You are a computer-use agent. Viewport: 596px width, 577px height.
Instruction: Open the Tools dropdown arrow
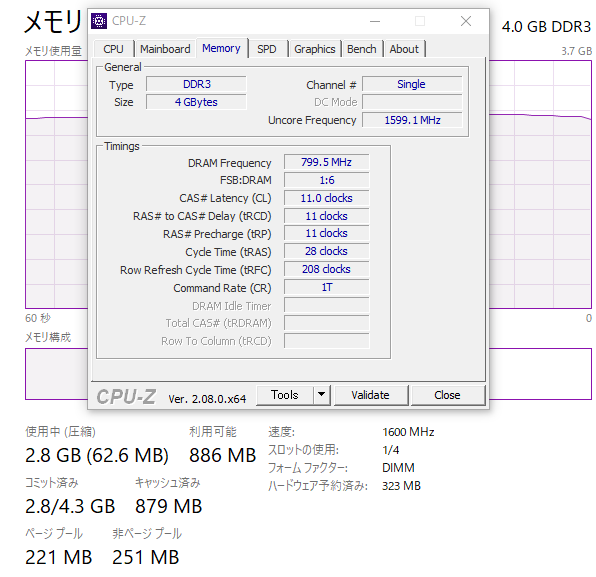[x=322, y=395]
